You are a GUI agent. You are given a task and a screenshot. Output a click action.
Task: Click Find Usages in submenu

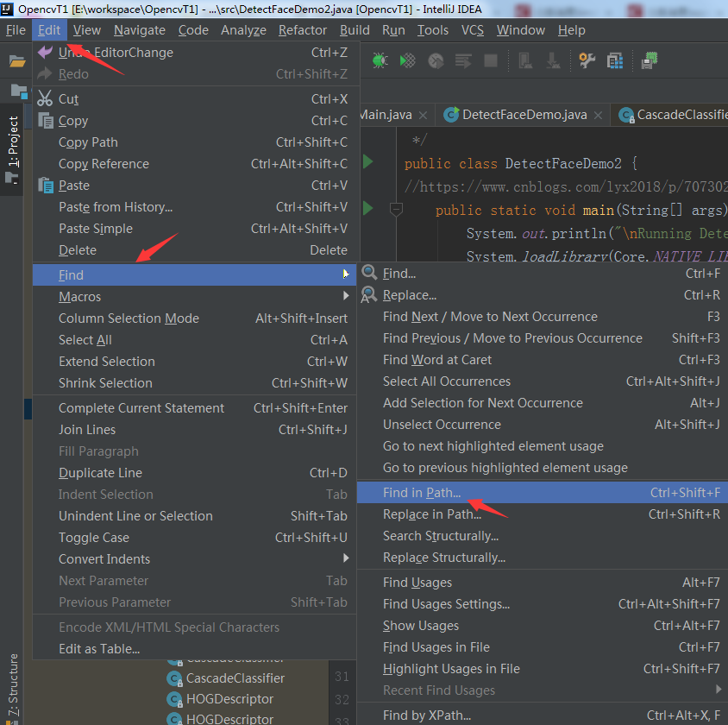tap(543, 582)
